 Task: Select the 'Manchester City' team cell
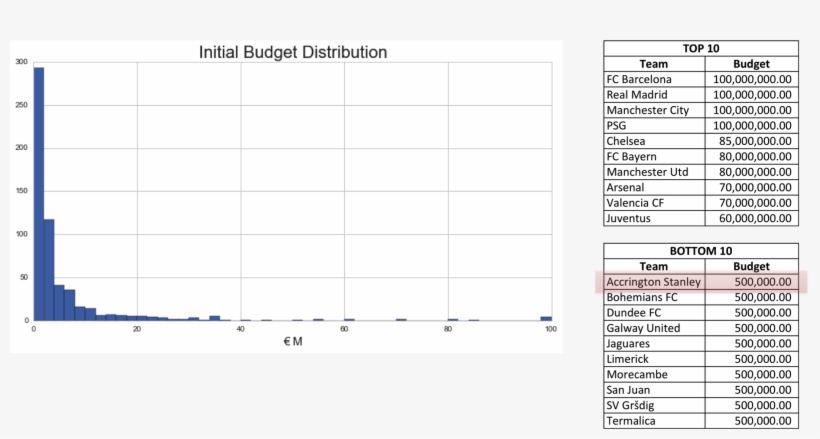pyautogui.click(x=654, y=110)
